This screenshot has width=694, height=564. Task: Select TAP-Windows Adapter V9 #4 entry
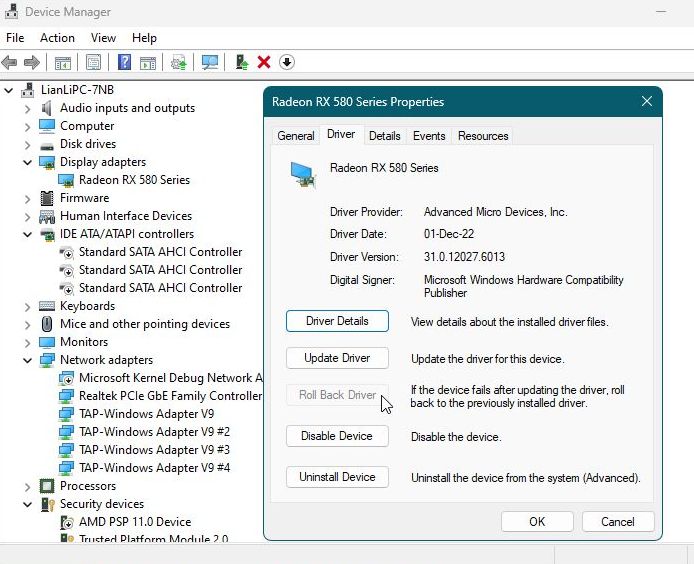[154, 468]
